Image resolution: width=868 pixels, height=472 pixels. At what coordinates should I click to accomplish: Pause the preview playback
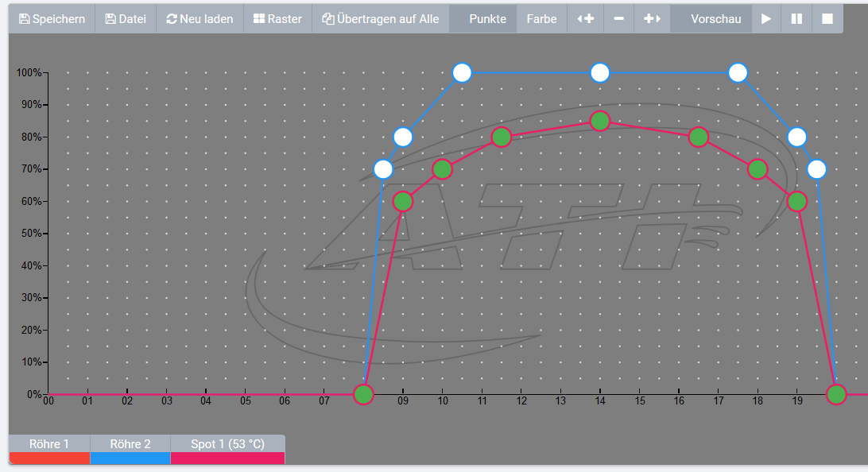click(796, 18)
